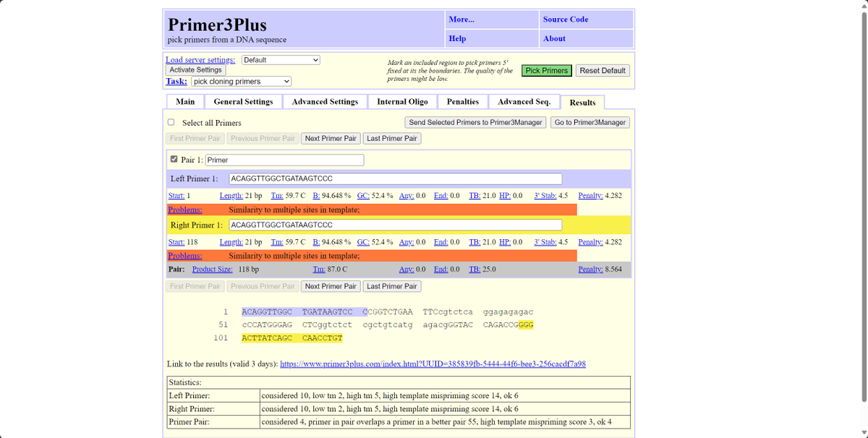
Task: Click Go to Primer3Manager button
Action: pos(590,123)
